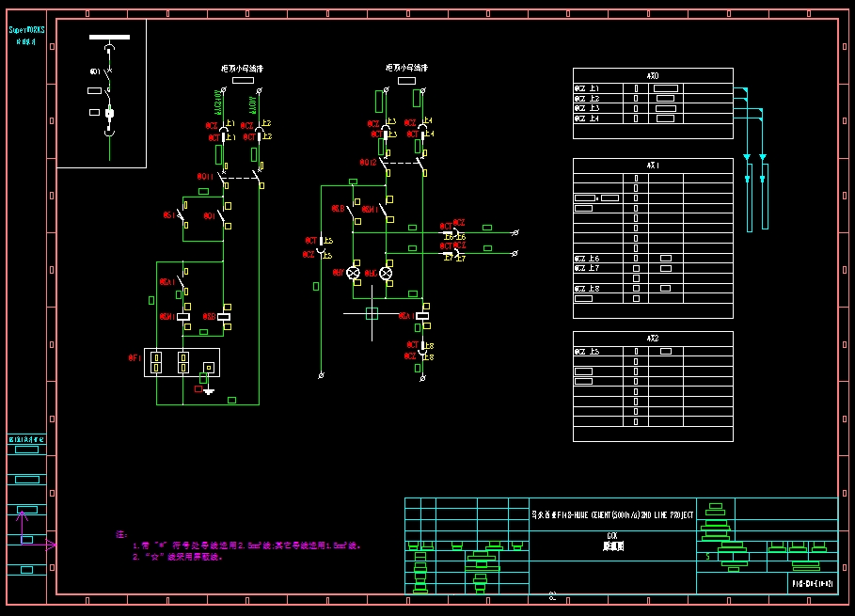
Task: Select the SuperWORKS text label
Action: pyautogui.click(x=27, y=30)
